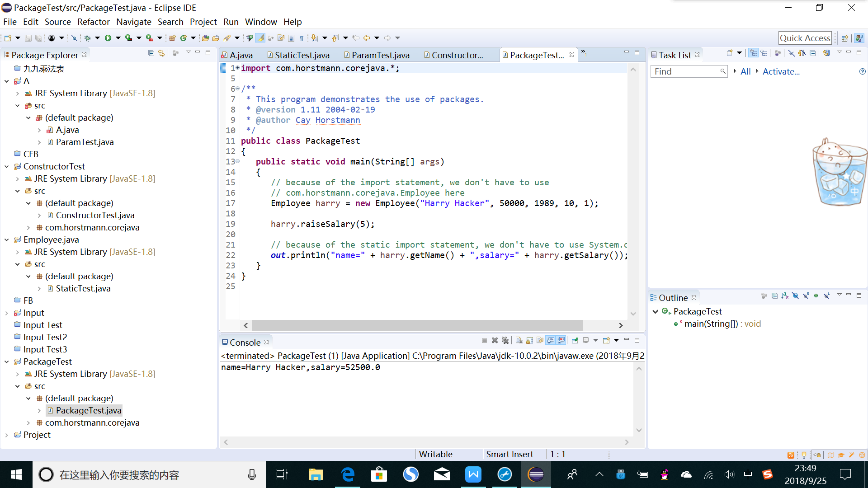868x488 pixels.
Task: Click Activate... link in Task List
Action: (x=781, y=71)
